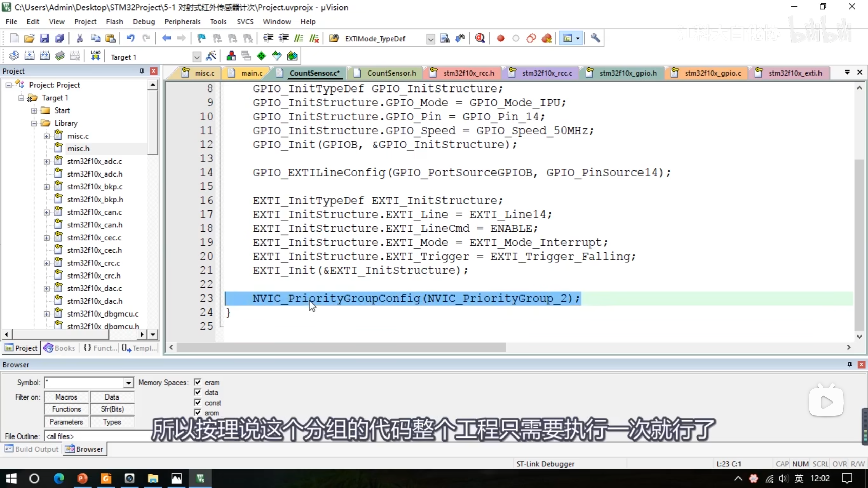Insert breakpoint with red dot icon
This screenshot has width=868, height=488.
(x=500, y=38)
